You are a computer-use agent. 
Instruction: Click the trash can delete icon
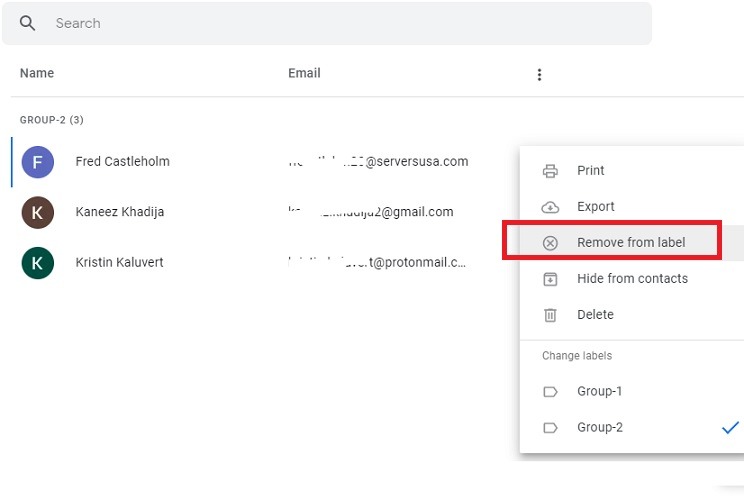point(550,315)
